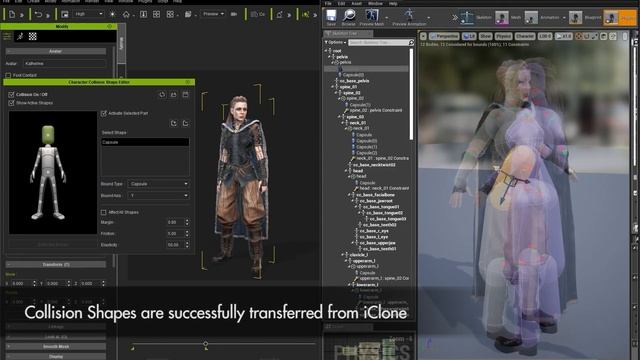Click the New Project icon in iClone toolbar
This screenshot has height=360, width=640.
pyautogui.click(x=12, y=14)
